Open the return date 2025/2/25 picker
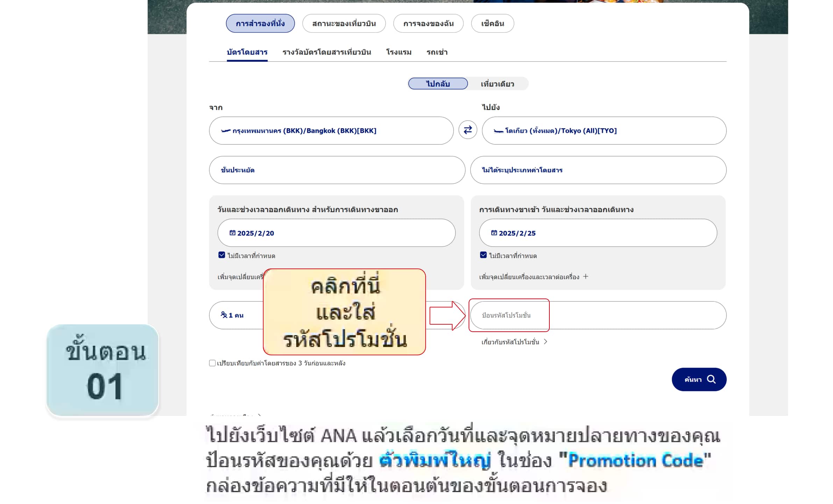The image size is (833, 504). click(598, 233)
